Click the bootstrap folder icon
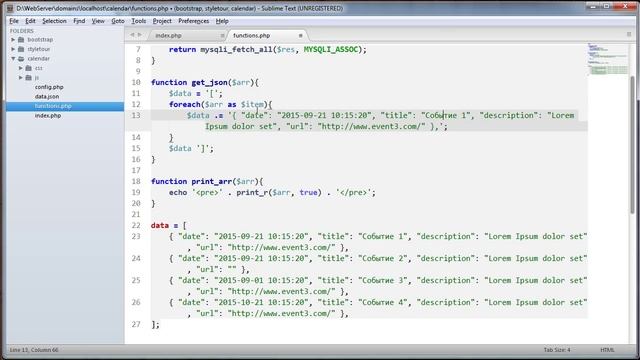Viewport: 640px width, 360px height. pyautogui.click(x=21, y=40)
